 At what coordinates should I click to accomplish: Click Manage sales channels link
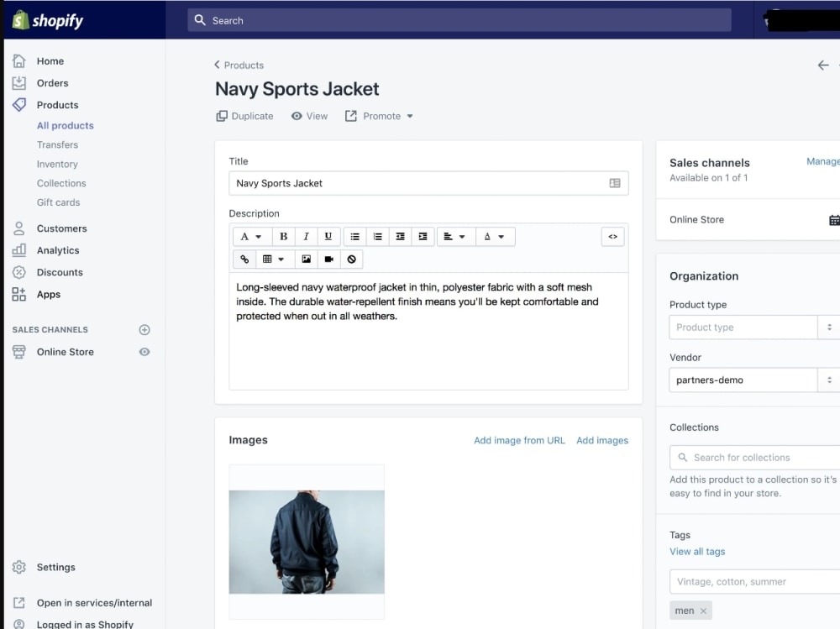coord(823,161)
